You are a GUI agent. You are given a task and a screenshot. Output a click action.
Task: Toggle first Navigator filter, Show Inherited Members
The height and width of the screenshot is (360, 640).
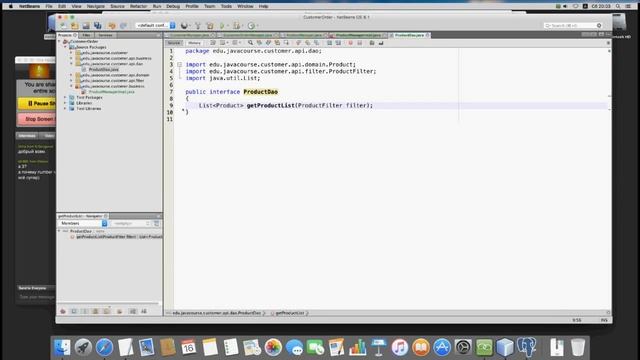[x=63, y=311]
